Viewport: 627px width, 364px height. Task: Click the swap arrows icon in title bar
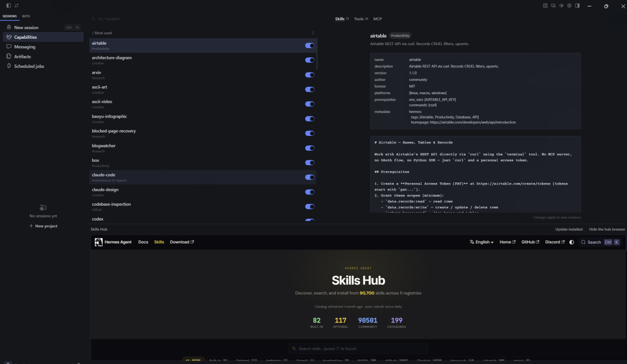click(16, 5)
